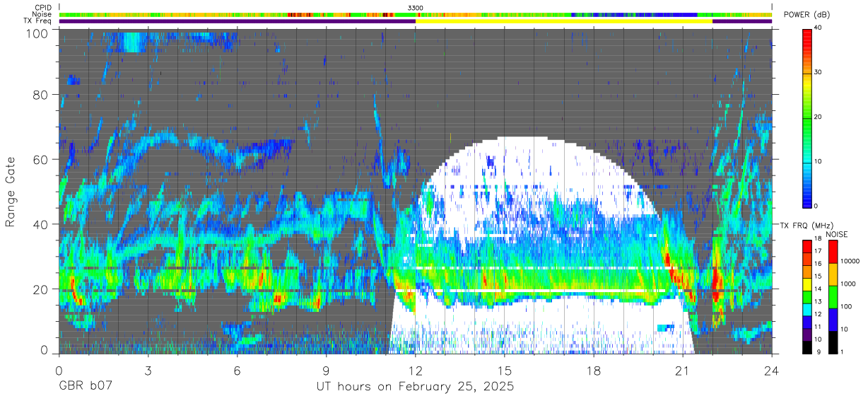This screenshot has height=401, width=868.
Task: Click the 18 MHz red frequency swatch
Action: coord(807,243)
